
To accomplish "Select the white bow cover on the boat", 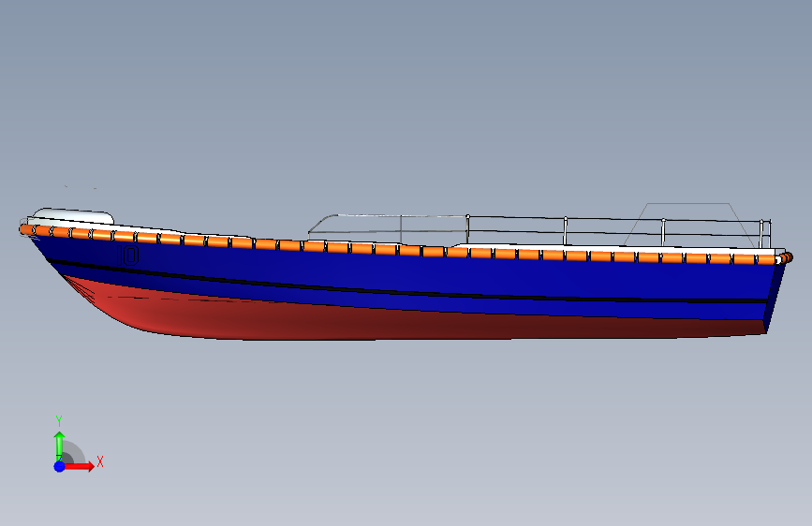I will 72,216.
